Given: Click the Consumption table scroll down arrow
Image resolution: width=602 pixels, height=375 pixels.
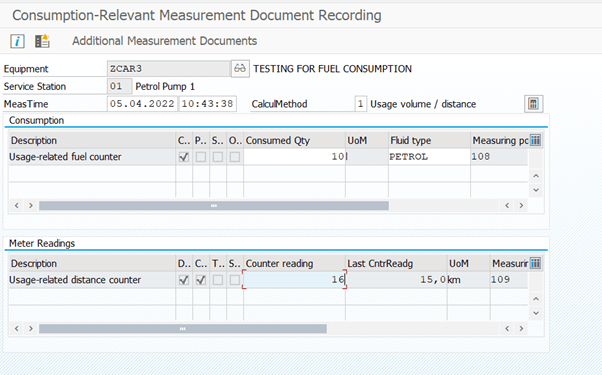Looking at the screenshot, I should pos(536,190).
